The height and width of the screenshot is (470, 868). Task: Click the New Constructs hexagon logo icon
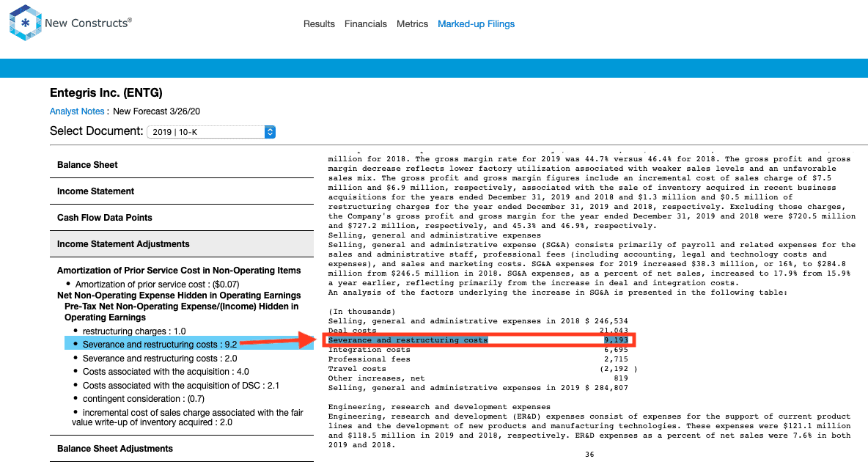(25, 23)
